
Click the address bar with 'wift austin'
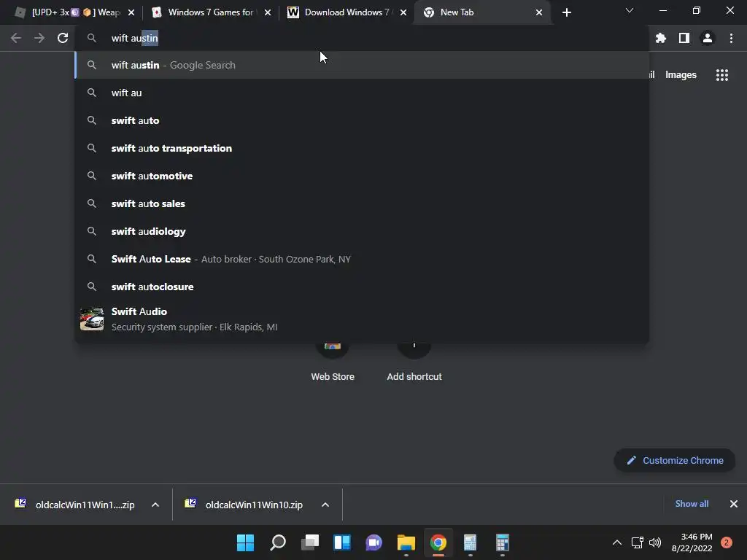362,38
